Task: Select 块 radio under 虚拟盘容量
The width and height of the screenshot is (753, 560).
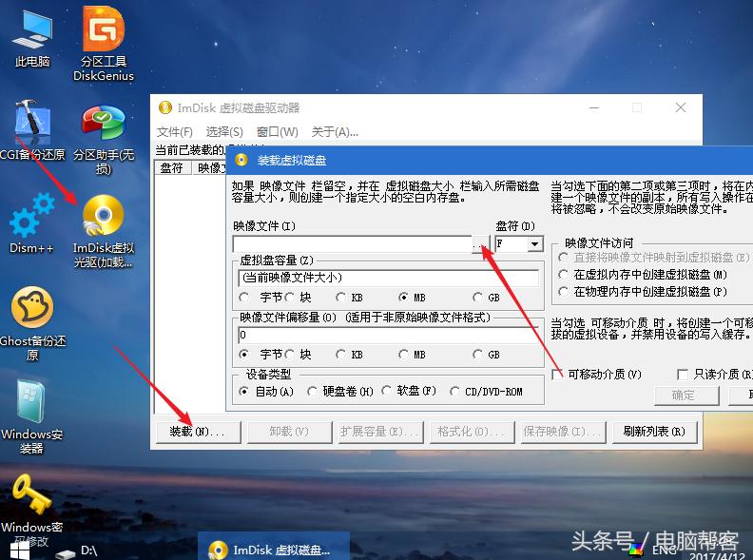Action: pos(290,298)
